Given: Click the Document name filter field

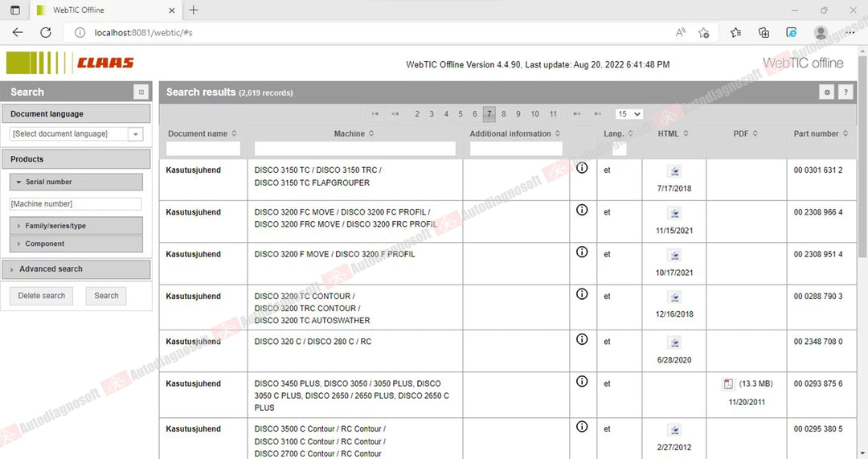Looking at the screenshot, I should [x=203, y=149].
